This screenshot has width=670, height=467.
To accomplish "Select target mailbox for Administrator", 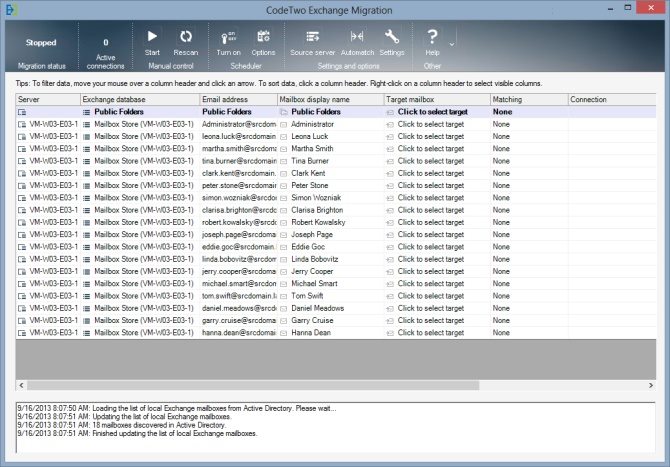I will click(x=431, y=124).
